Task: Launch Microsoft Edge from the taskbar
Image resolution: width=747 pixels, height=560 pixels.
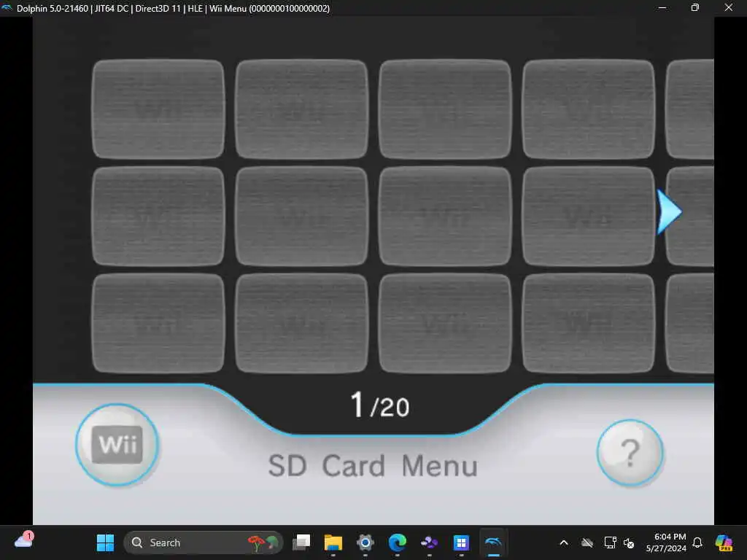Action: click(x=398, y=542)
